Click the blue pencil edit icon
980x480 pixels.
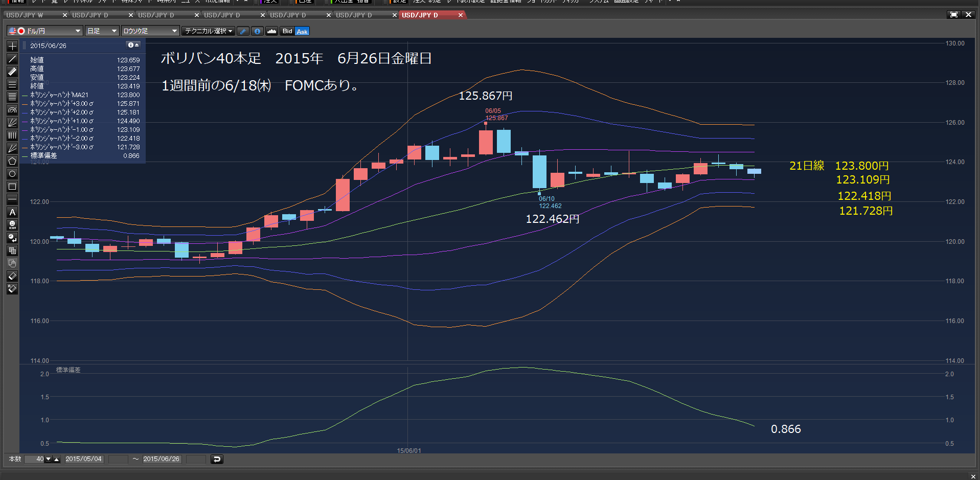coord(243,31)
